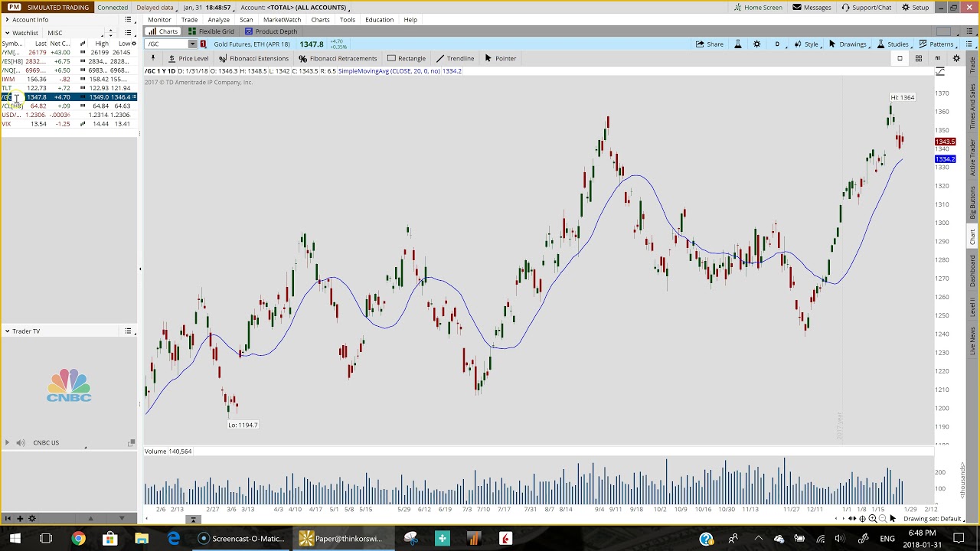Open Support/Chat
The width and height of the screenshot is (980, 551).
(866, 8)
